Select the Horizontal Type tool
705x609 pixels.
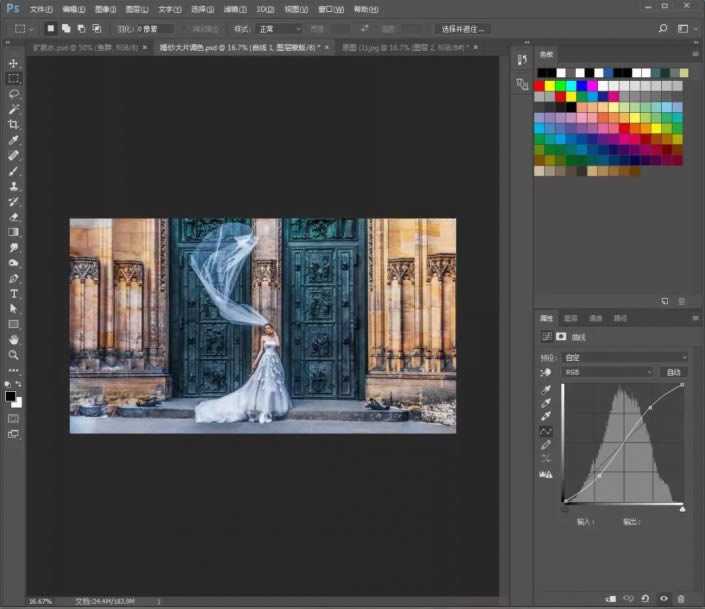14,294
